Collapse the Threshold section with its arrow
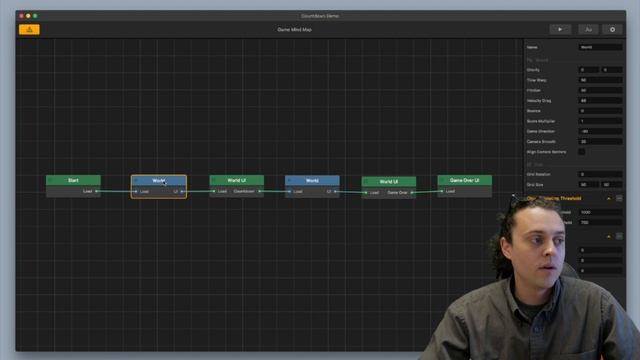 coord(609,198)
